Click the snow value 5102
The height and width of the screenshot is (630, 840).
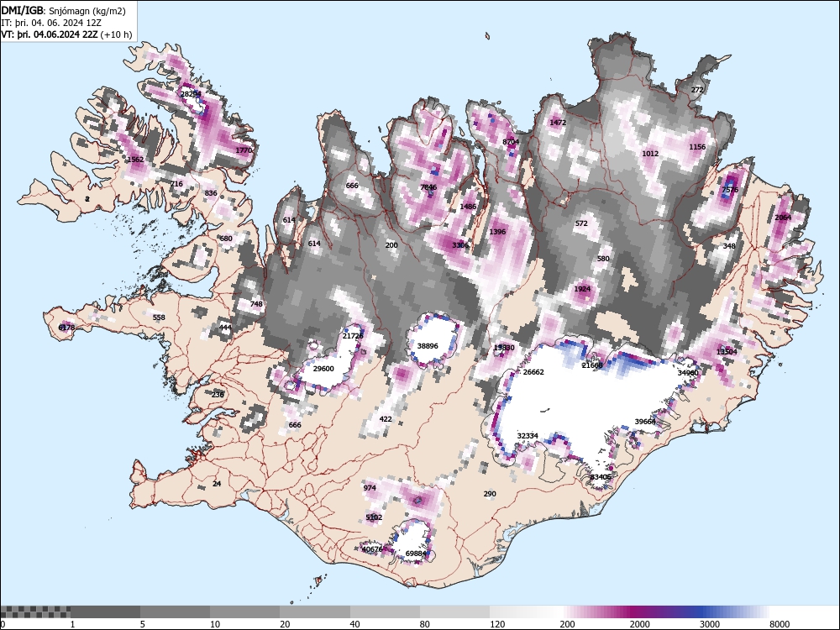point(374,517)
